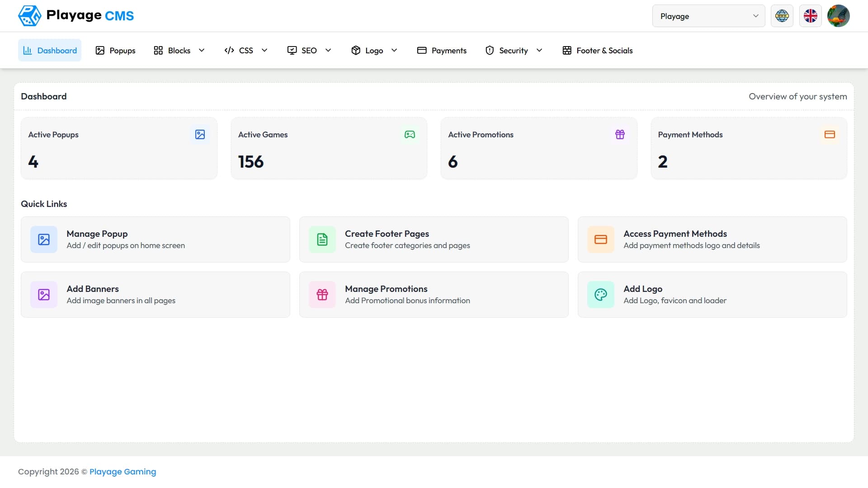Click the Active Popups image icon

(x=200, y=135)
